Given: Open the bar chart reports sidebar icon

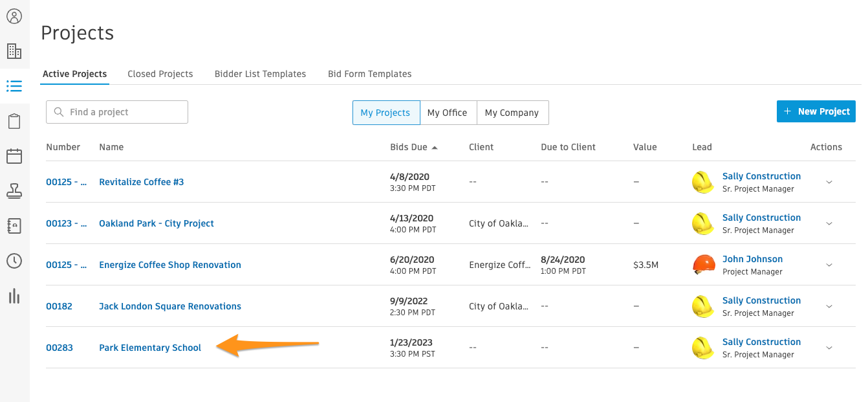Looking at the screenshot, I should (x=14, y=296).
